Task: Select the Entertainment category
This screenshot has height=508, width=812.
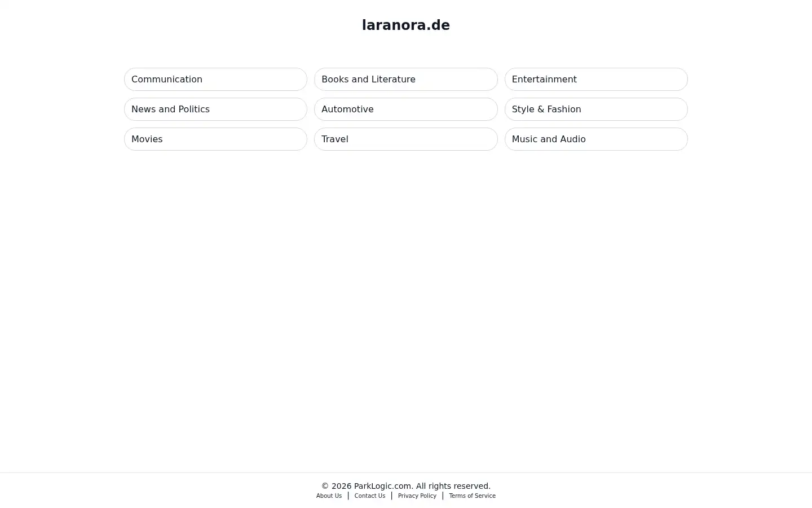Action: click(x=596, y=79)
